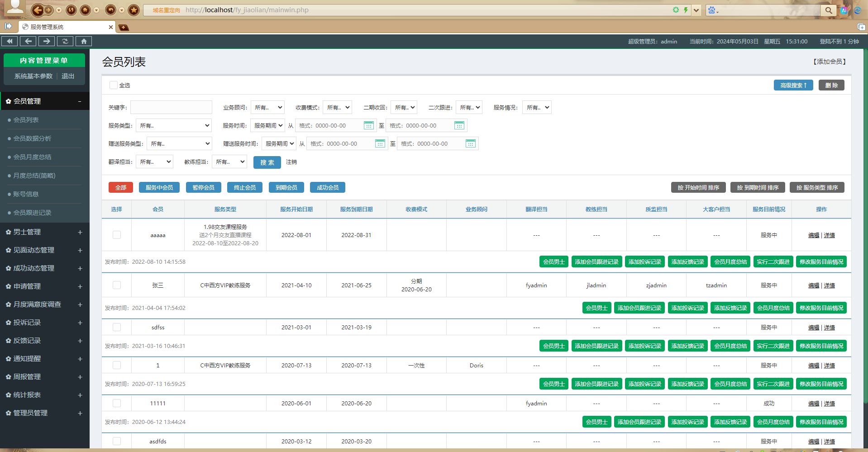Open the AI assistant icon
This screenshot has height=452, width=868.
point(844,10)
